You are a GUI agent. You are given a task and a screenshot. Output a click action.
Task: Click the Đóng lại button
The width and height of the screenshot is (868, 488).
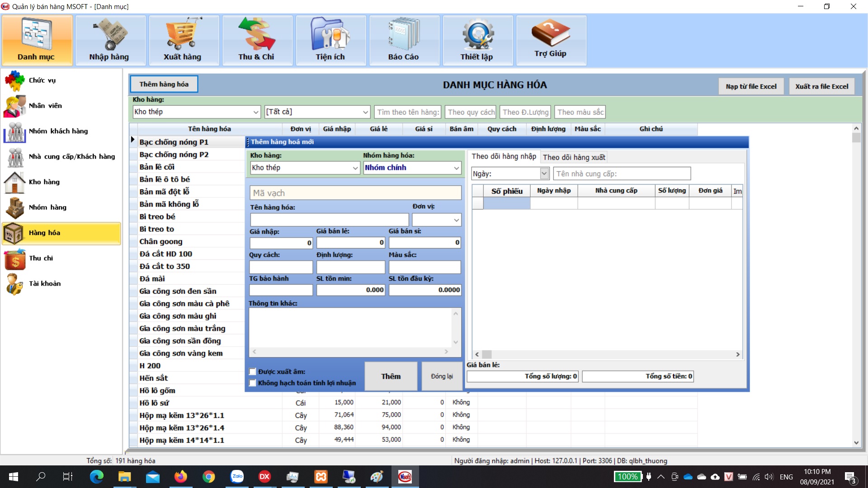click(442, 376)
